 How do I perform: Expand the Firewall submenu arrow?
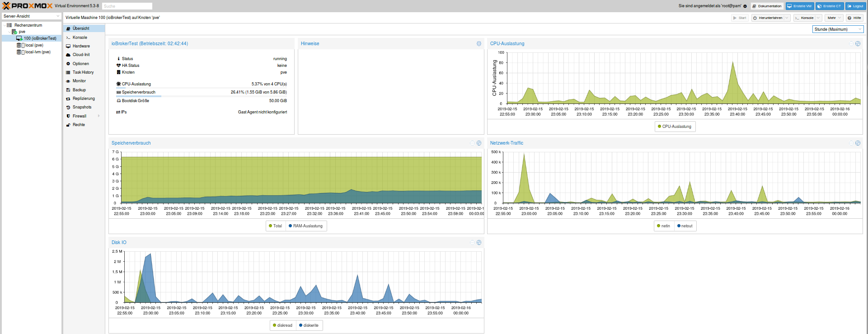[99, 116]
